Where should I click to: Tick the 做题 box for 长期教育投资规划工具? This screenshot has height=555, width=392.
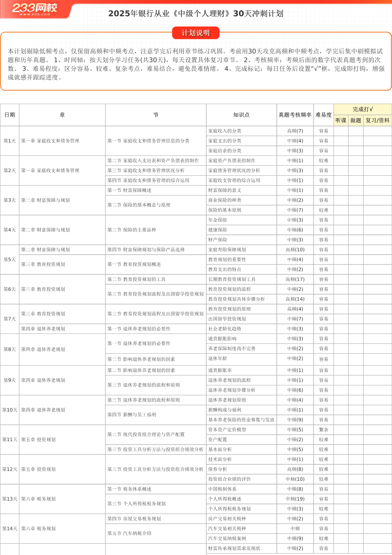(x=356, y=279)
